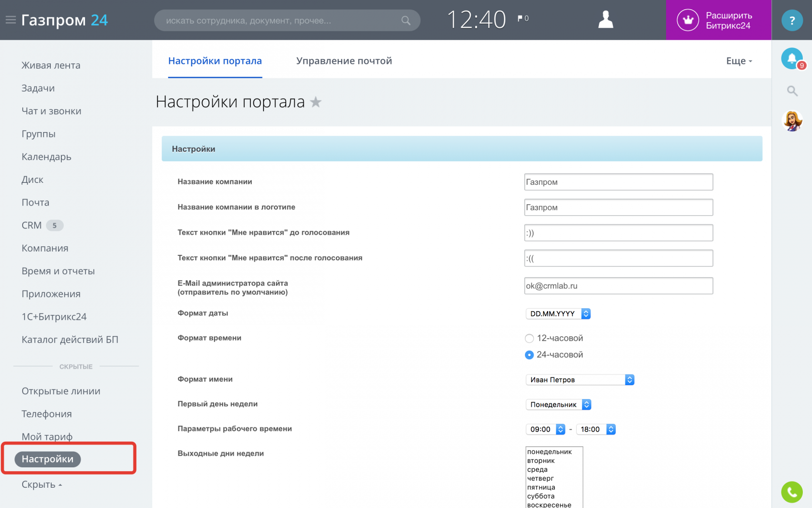Click Расширить Битрикс24 button
The image size is (812, 508).
(718, 20)
